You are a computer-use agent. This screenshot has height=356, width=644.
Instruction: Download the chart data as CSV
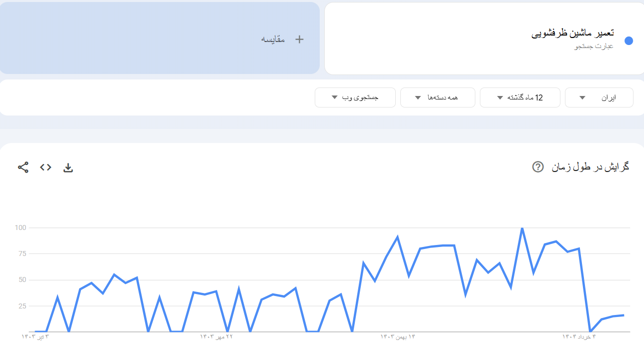coord(68,167)
